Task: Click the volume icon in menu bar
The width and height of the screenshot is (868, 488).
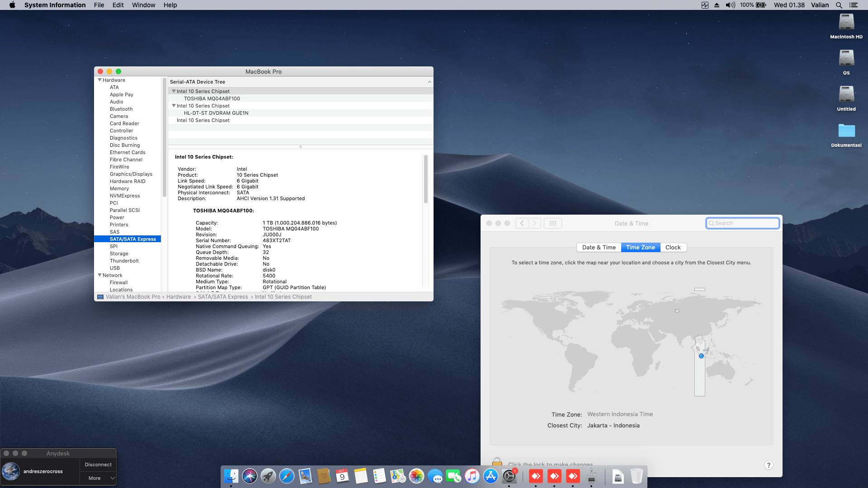Action: [730, 5]
